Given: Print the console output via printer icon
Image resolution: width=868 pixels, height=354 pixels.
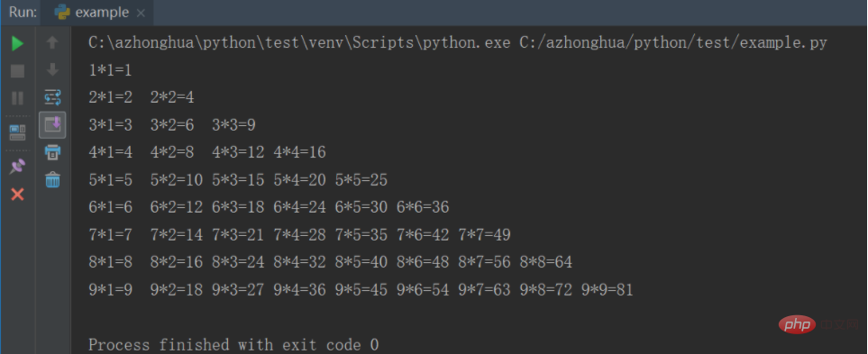Looking at the screenshot, I should [52, 152].
